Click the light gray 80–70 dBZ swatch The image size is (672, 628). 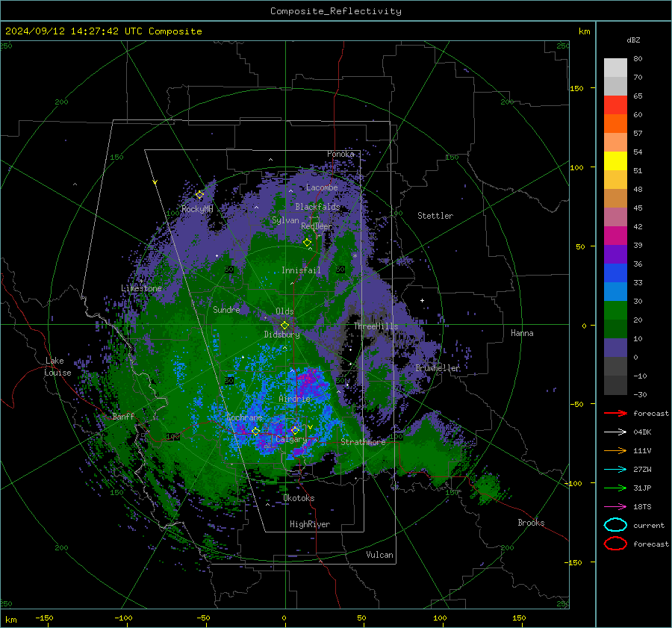[x=615, y=67]
